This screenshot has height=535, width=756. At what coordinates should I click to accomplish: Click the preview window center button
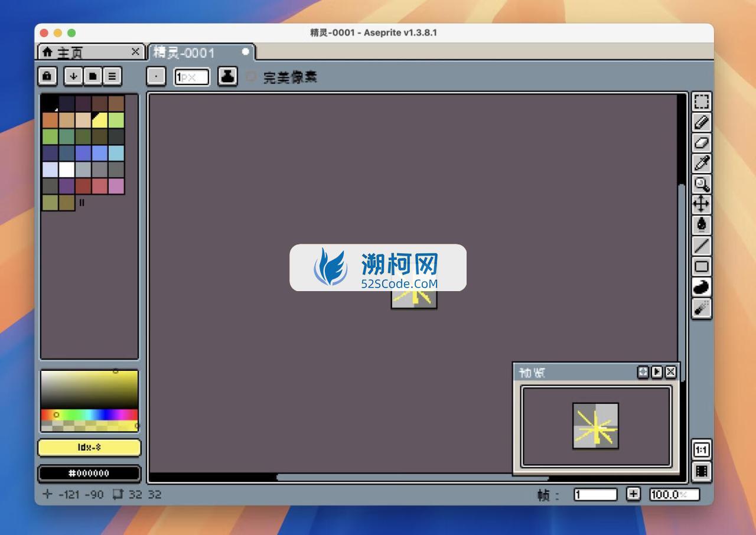[643, 372]
